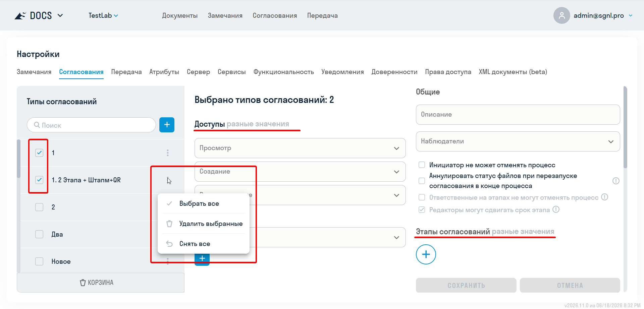Check the Два checkbox
Viewport: 644px width, 309px height.
39,234
